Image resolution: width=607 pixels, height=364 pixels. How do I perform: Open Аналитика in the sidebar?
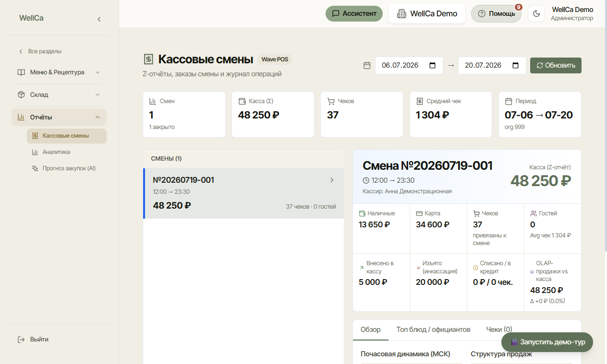click(x=67, y=152)
